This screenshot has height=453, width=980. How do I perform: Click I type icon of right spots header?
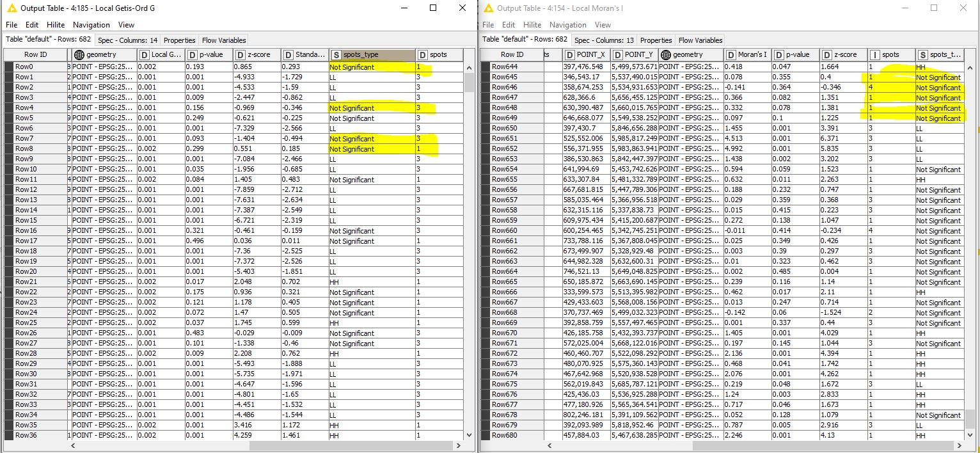point(874,55)
